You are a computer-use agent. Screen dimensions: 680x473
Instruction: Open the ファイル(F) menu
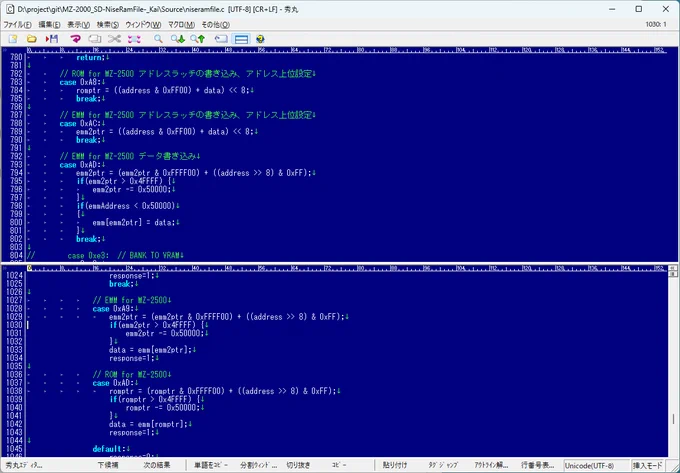pyautogui.click(x=17, y=25)
